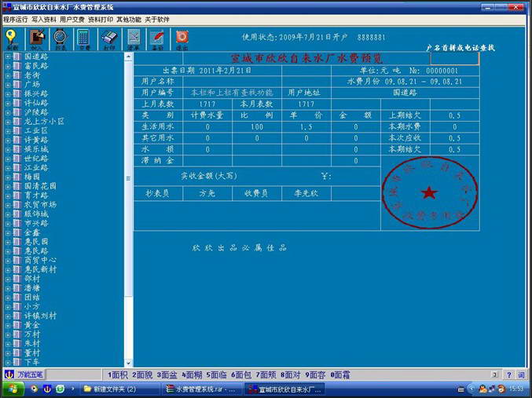Click the 用户地址 value 国道路 in the form
The height and width of the screenshot is (398, 532).
(405, 93)
